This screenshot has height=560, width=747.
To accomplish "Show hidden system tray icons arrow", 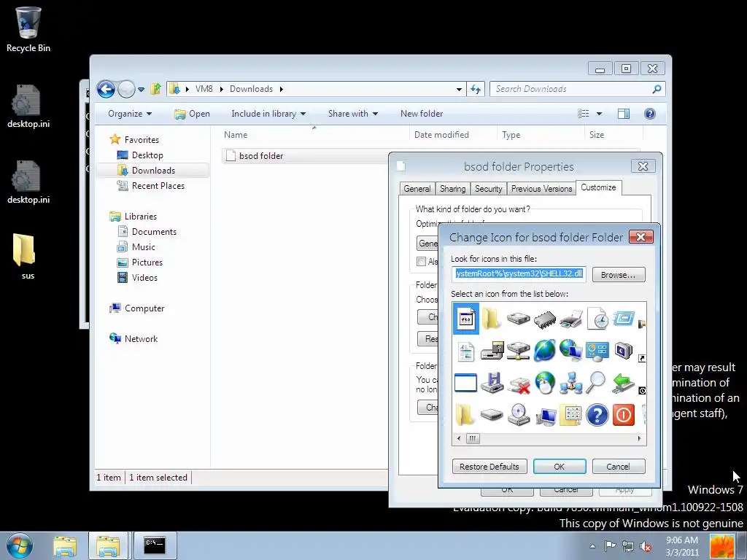I will [592, 546].
